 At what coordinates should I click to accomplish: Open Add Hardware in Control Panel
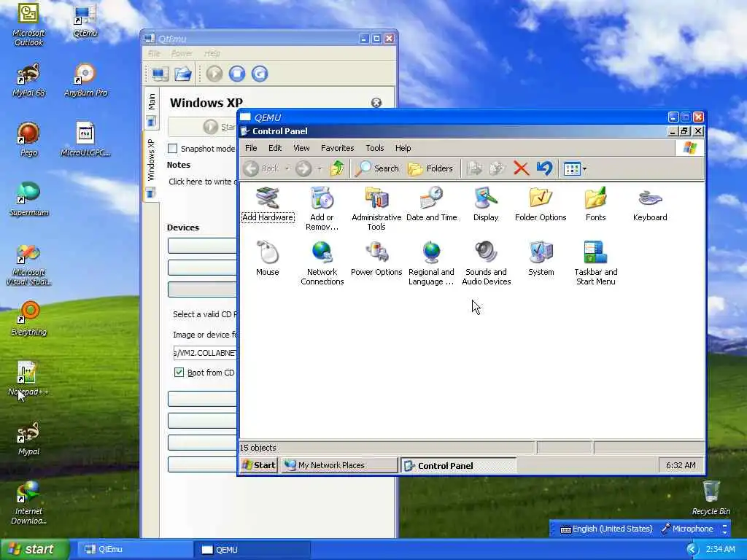(267, 205)
